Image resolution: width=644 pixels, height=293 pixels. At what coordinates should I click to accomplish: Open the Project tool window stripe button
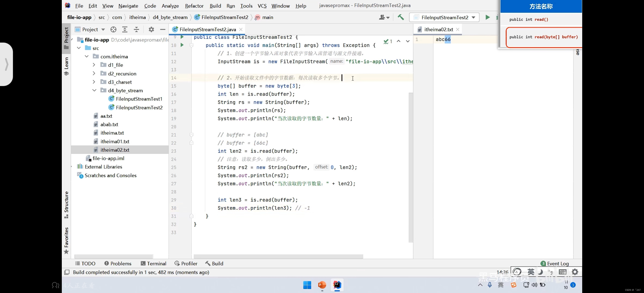point(66,38)
